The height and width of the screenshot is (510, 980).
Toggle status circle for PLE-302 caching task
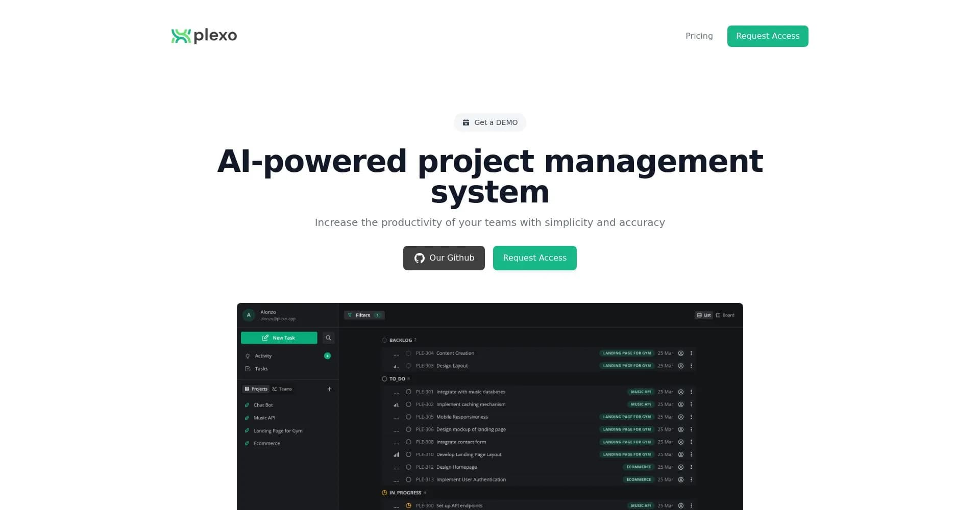pyautogui.click(x=408, y=404)
